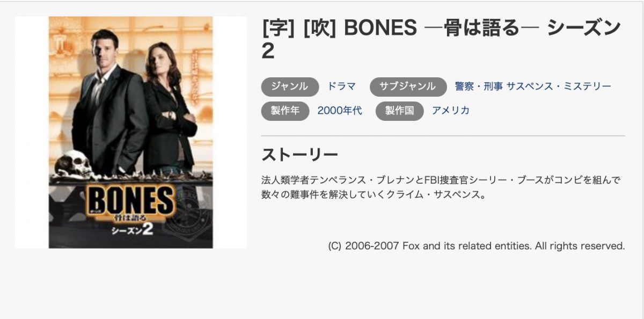This screenshot has height=319, width=644.
Task: Open the BONES Season 2 poster thumbnail
Action: (130, 132)
